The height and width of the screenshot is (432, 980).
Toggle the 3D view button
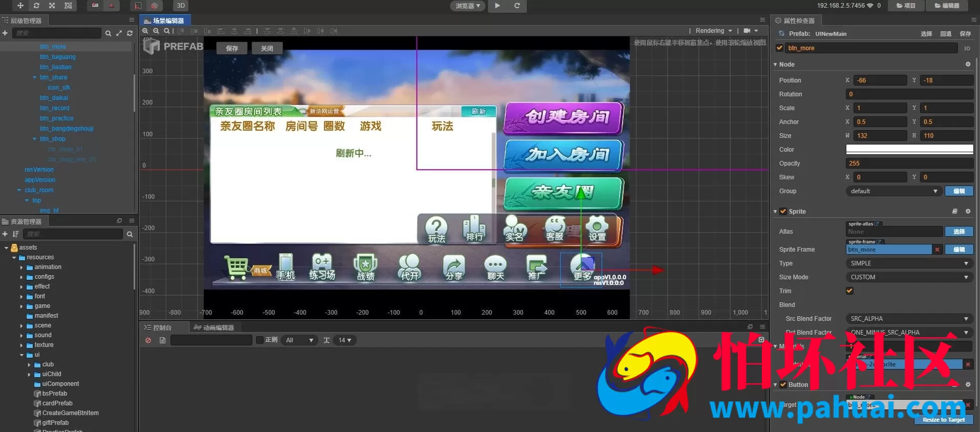coord(181,6)
